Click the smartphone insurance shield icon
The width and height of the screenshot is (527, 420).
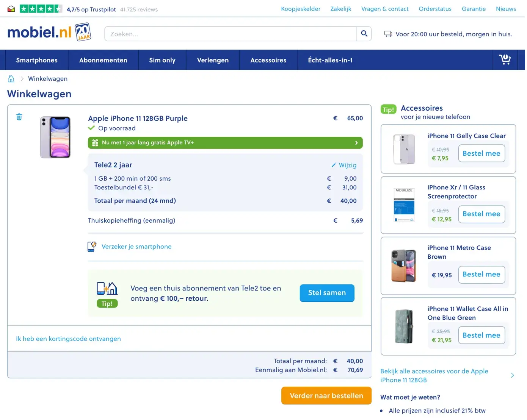click(92, 247)
